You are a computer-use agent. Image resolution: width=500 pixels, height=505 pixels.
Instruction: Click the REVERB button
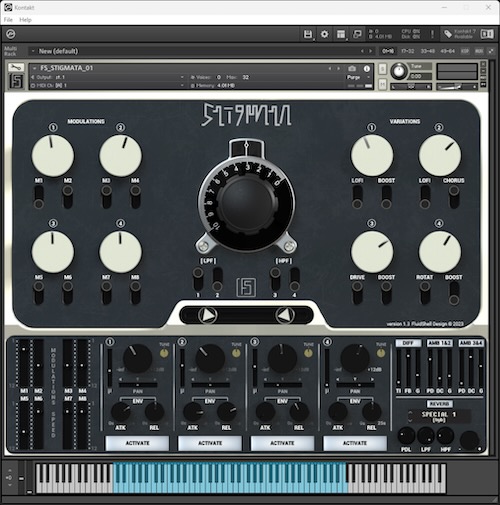440,404
